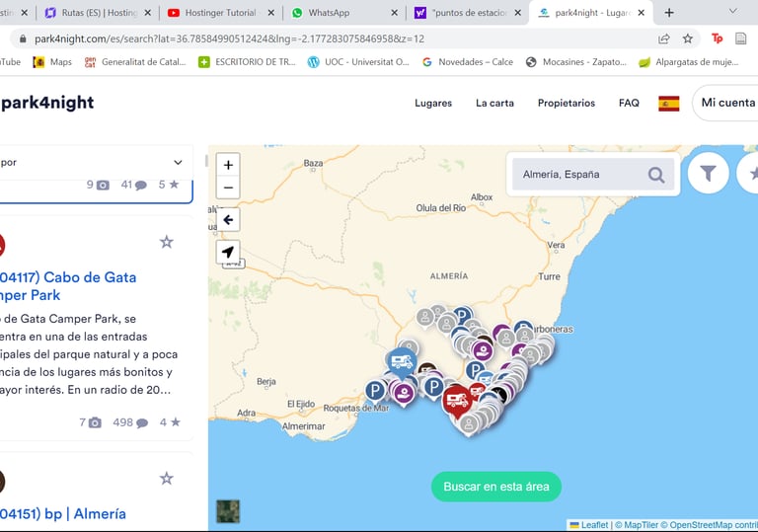The height and width of the screenshot is (532, 758).
Task: Select the large red camper van marker
Action: coord(457,401)
